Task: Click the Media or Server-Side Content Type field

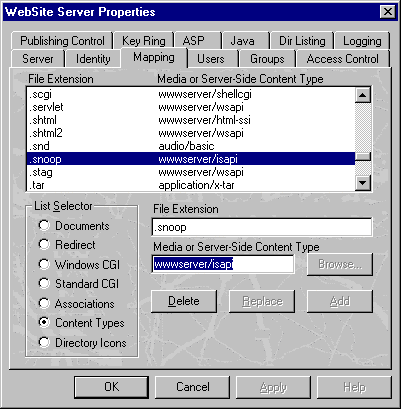Action: [223, 264]
